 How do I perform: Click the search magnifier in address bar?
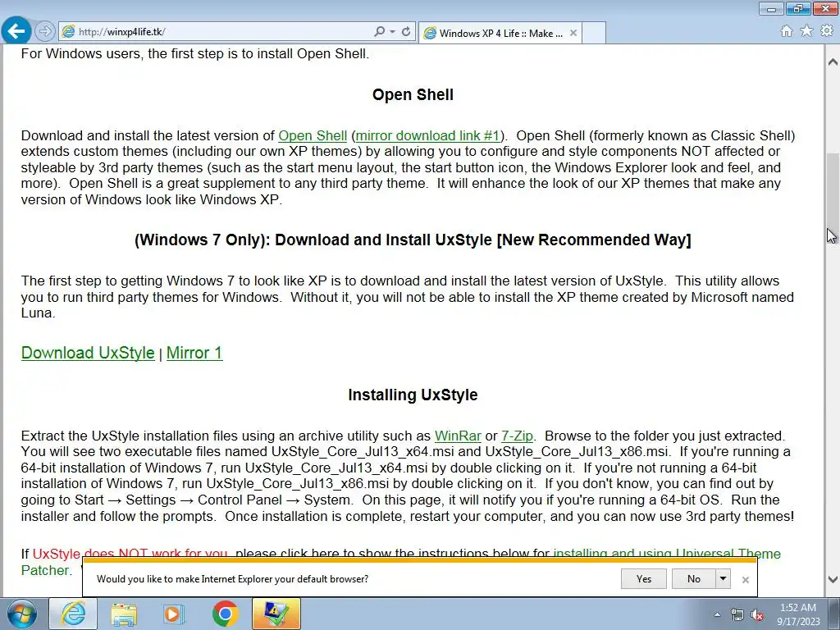click(x=379, y=32)
